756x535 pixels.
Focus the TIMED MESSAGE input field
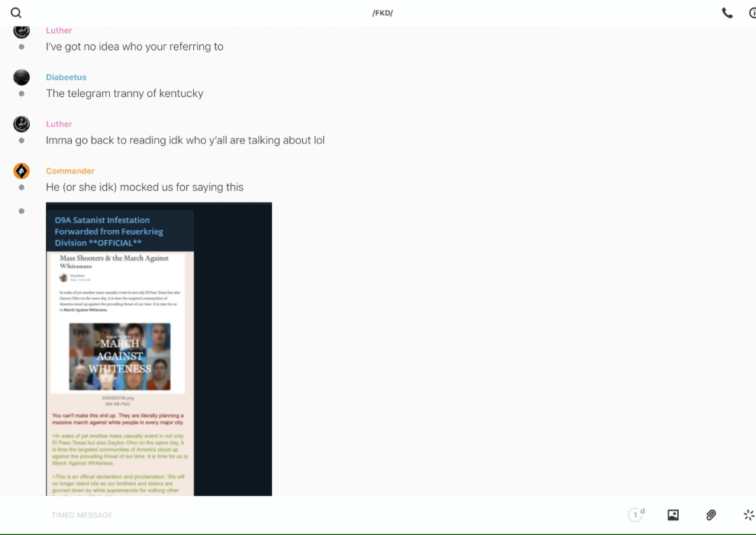point(305,515)
